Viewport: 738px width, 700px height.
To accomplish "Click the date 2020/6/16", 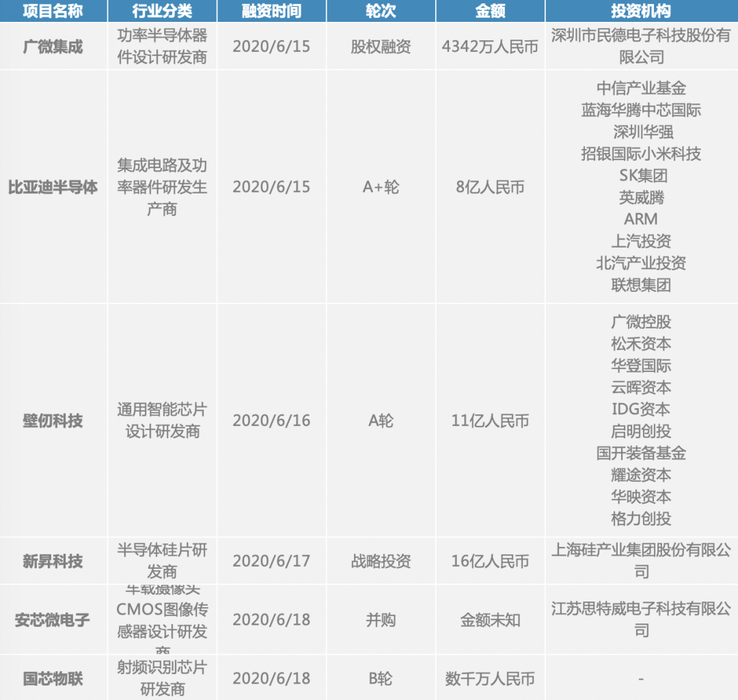I will [x=271, y=420].
